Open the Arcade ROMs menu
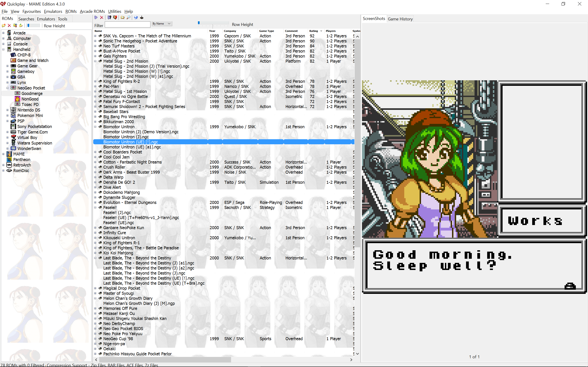 coord(92,11)
